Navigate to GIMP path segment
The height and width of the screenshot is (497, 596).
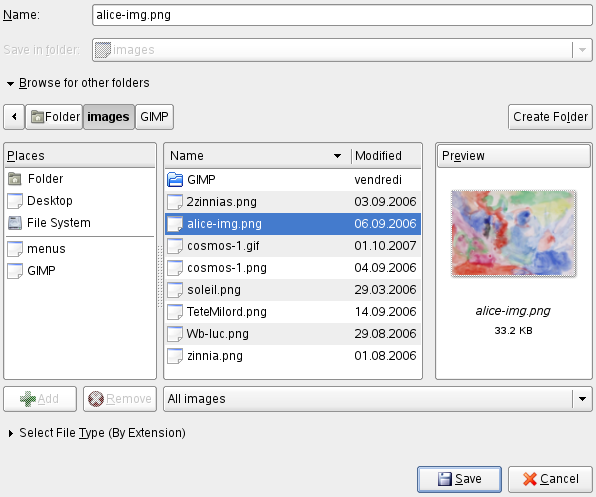coord(154,117)
